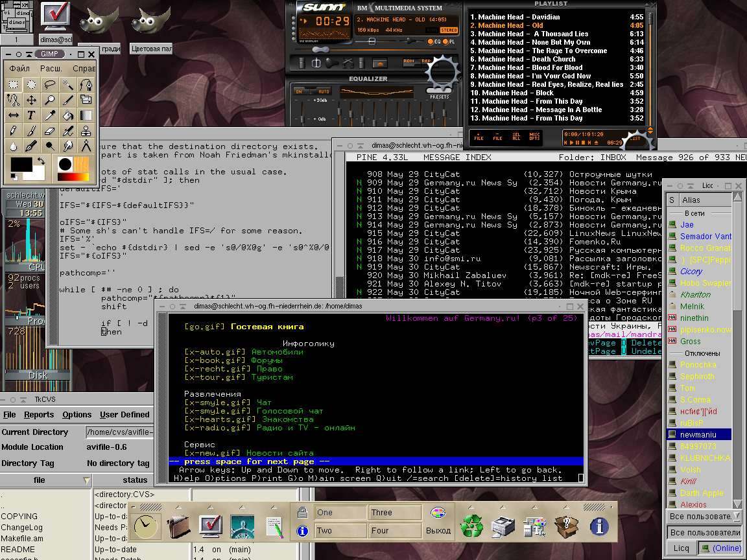Open Licq user group dropdown
The width and height of the screenshot is (747, 560).
[x=704, y=516]
